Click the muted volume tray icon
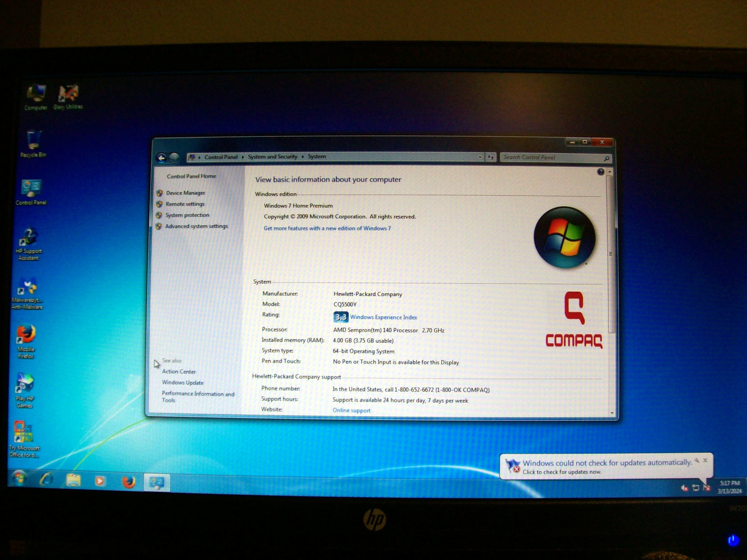Screen dimensions: 747x560 [x=684, y=488]
